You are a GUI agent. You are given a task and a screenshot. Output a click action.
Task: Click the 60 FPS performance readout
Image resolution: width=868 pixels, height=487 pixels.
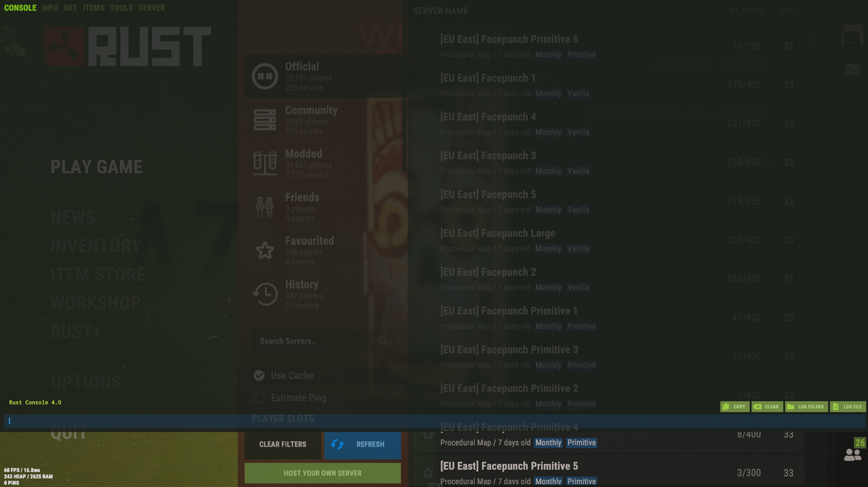[x=22, y=470]
